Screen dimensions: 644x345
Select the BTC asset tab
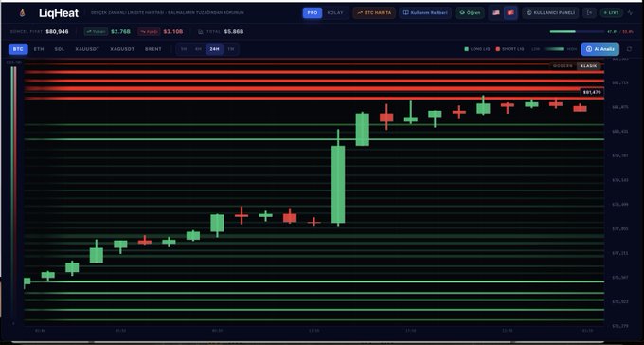click(18, 49)
